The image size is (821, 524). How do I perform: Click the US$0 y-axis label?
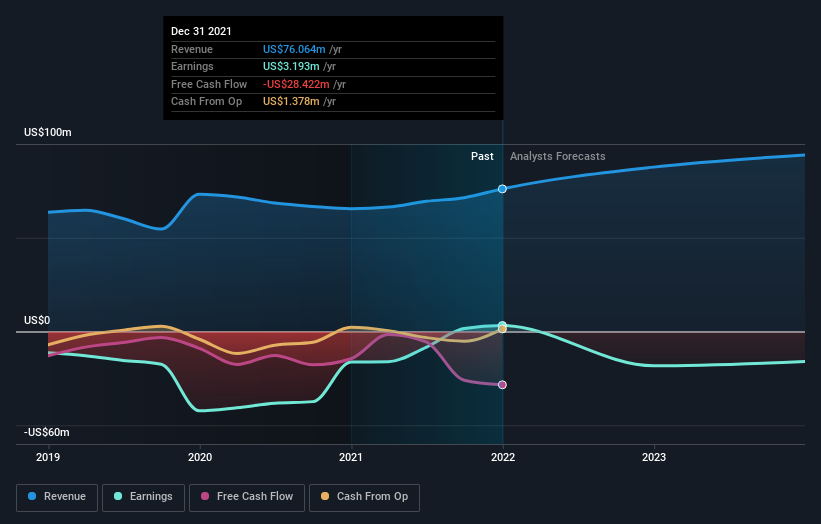click(x=37, y=320)
